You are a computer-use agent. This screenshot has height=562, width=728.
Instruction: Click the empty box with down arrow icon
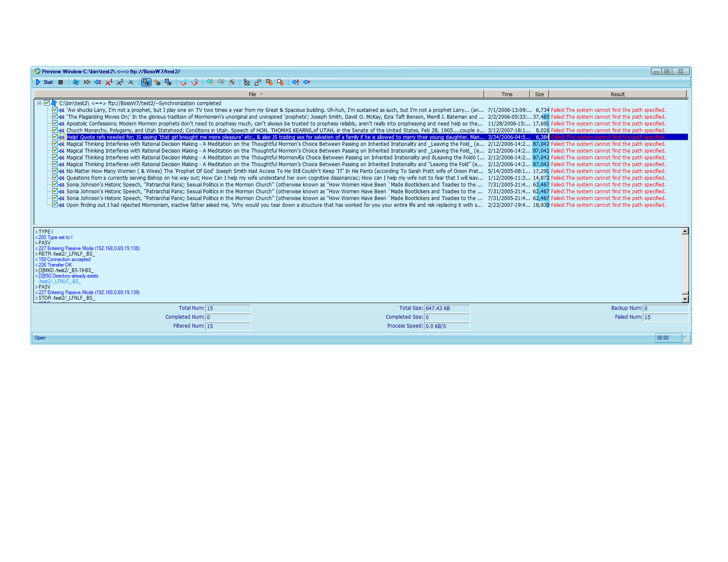coord(280,82)
